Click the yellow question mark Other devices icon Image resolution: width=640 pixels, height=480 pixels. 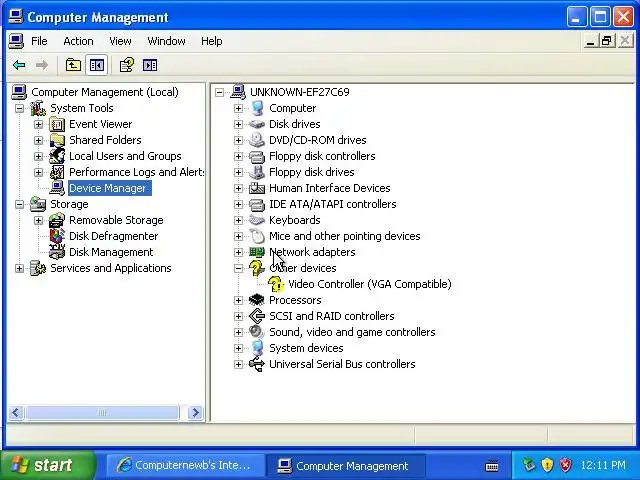pyautogui.click(x=257, y=268)
